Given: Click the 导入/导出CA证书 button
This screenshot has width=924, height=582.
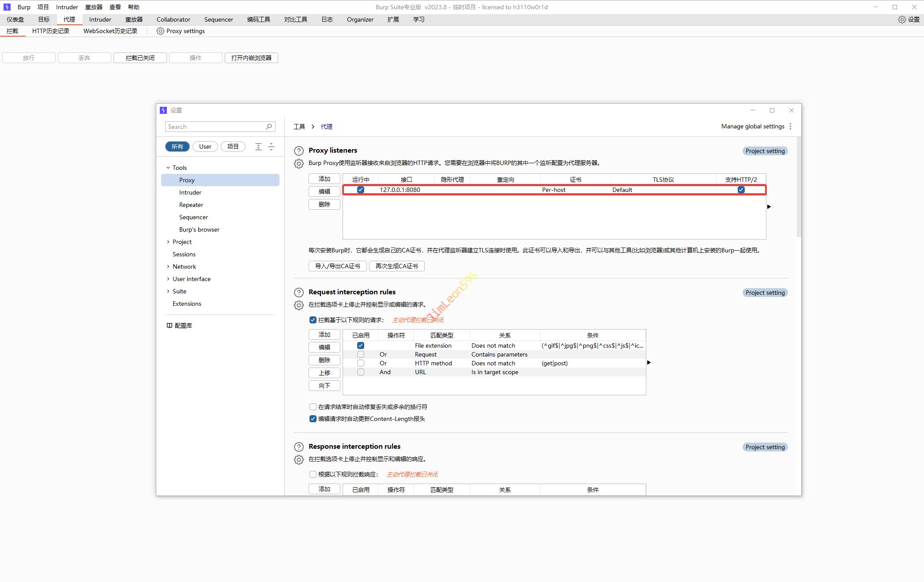Looking at the screenshot, I should coord(337,266).
